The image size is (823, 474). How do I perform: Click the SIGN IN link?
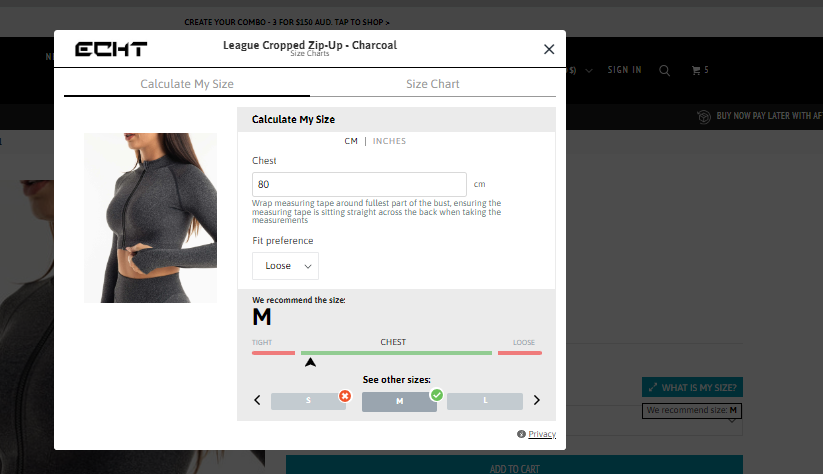[x=624, y=70]
